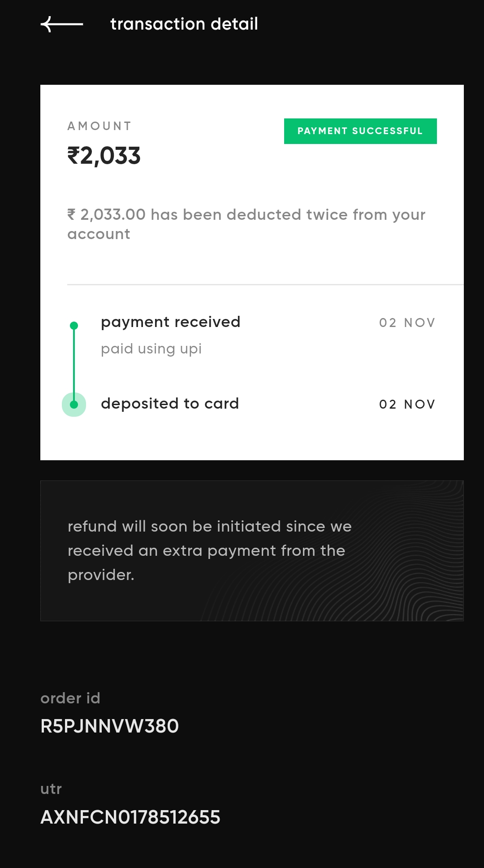Screen dimensions: 484x868
Task: Click the utr label
Action: pos(51,789)
